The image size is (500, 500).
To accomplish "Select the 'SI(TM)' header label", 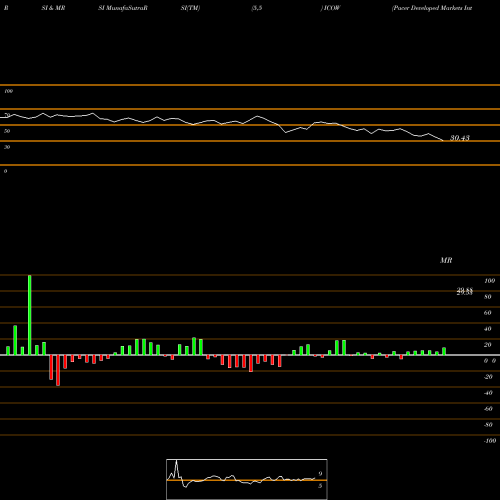I will (x=190, y=8).
